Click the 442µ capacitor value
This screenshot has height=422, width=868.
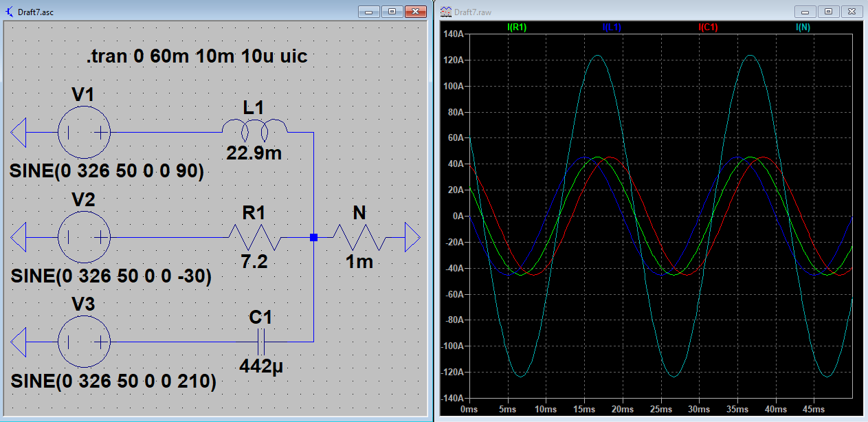(x=261, y=366)
